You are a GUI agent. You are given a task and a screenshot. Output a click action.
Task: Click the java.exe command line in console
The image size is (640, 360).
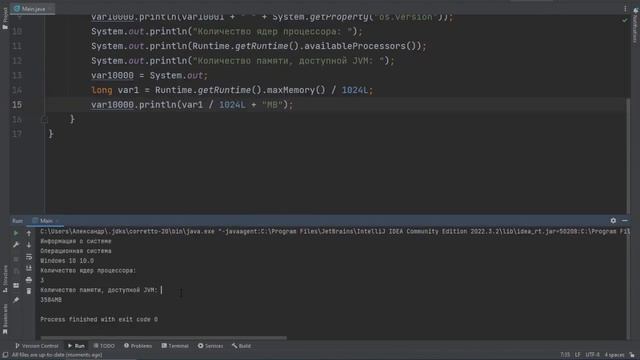coord(335,231)
